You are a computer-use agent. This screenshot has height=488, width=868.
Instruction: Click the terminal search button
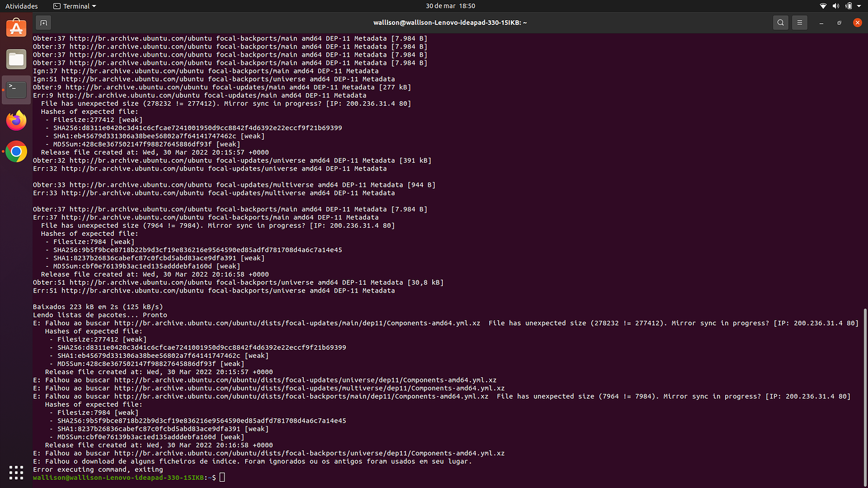click(781, 23)
